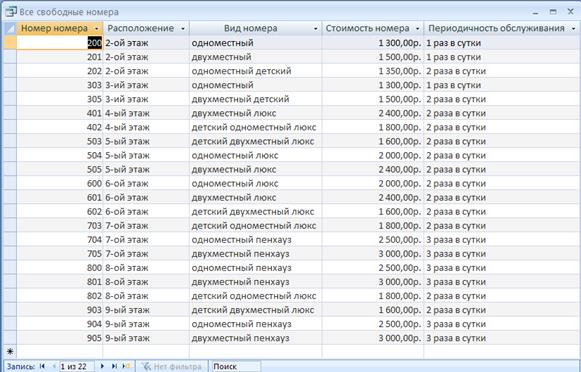This screenshot has height=372, width=581.
Task: Click 1 раз в сутки in room 200 row
Action: 502,43
